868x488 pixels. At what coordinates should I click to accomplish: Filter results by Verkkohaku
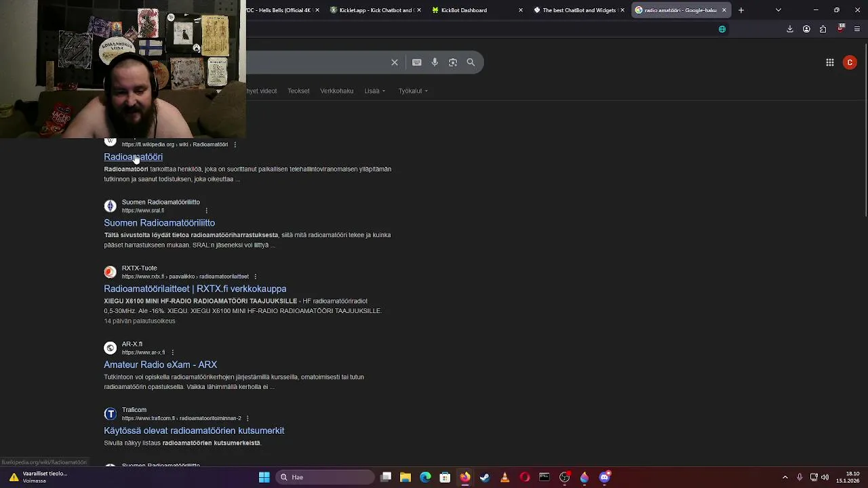tap(337, 91)
